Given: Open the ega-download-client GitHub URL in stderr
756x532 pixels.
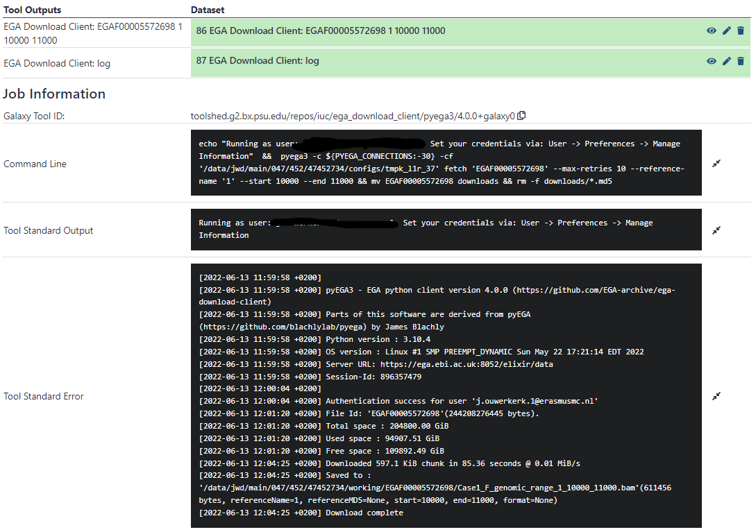Looking at the screenshot, I should pyautogui.click(x=604, y=290).
